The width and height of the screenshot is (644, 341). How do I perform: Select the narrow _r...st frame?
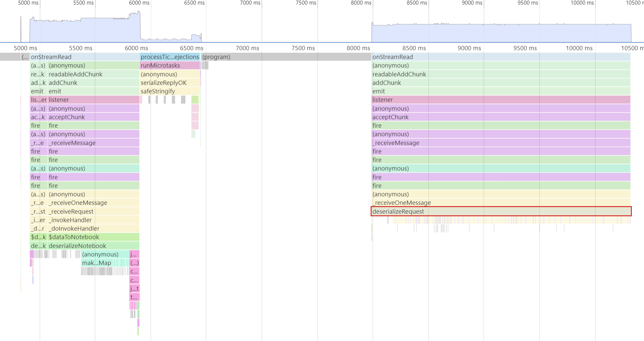38,211
